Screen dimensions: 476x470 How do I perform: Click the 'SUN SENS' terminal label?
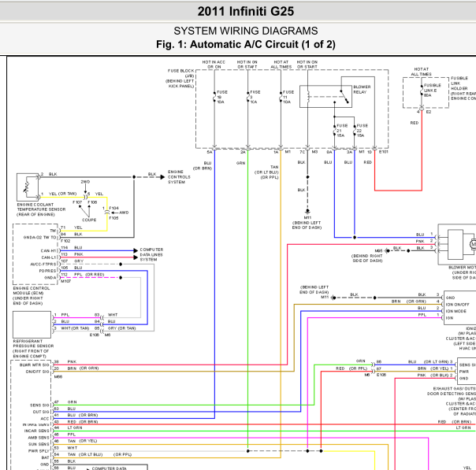coord(39,444)
